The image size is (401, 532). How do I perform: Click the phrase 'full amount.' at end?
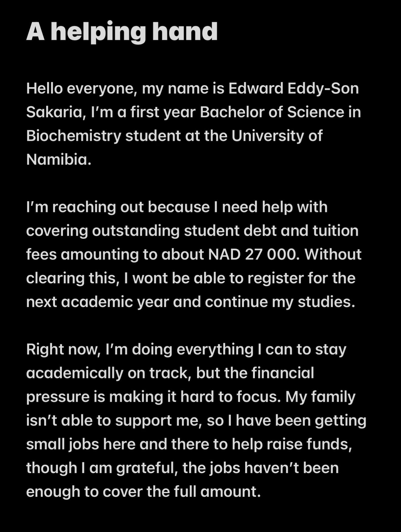click(x=218, y=492)
